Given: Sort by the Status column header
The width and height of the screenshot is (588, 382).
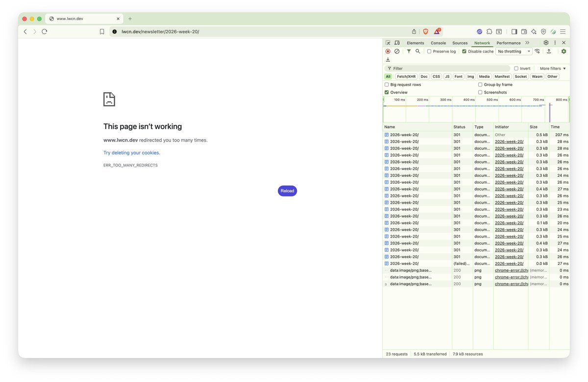Looking at the screenshot, I should coord(462,127).
